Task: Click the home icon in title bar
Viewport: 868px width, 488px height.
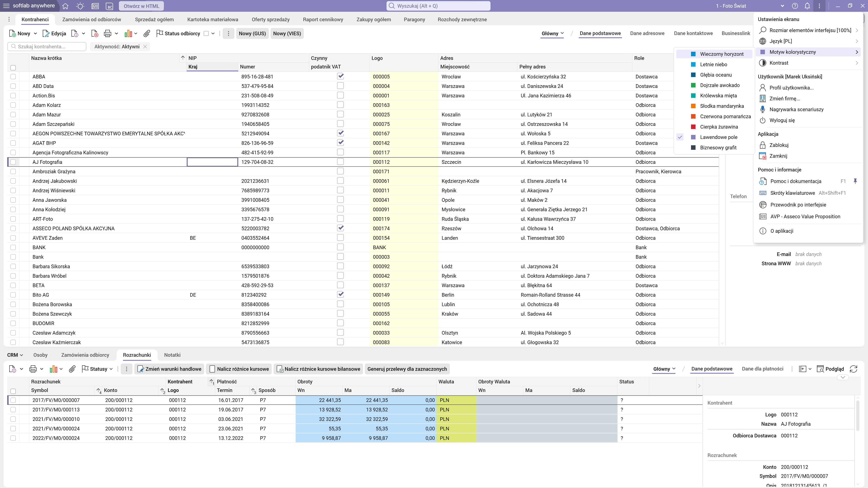Action: coord(65,6)
